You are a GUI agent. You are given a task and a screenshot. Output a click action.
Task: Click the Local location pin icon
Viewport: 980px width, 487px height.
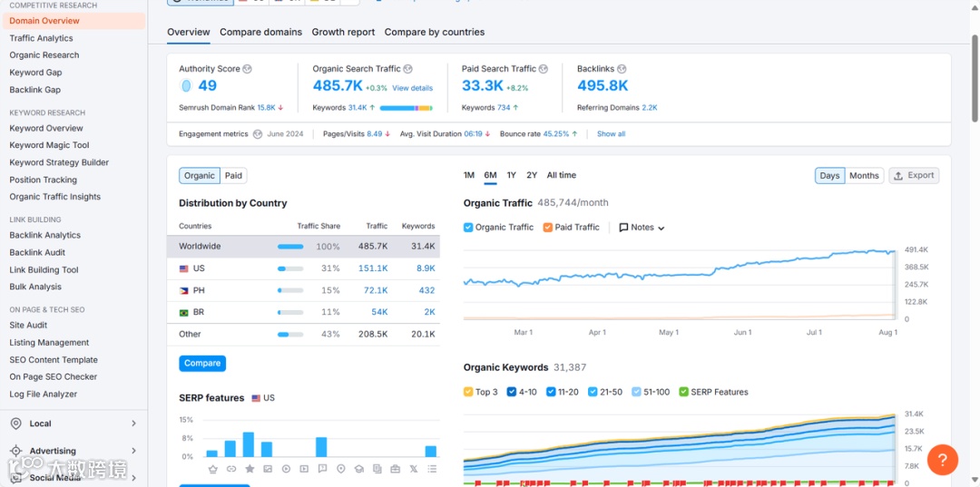(x=16, y=424)
